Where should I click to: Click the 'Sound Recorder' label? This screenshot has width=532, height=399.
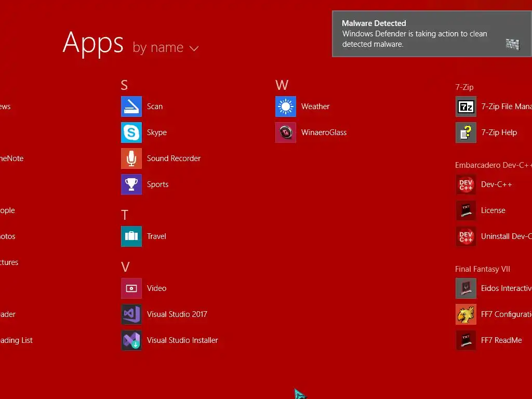tap(174, 158)
